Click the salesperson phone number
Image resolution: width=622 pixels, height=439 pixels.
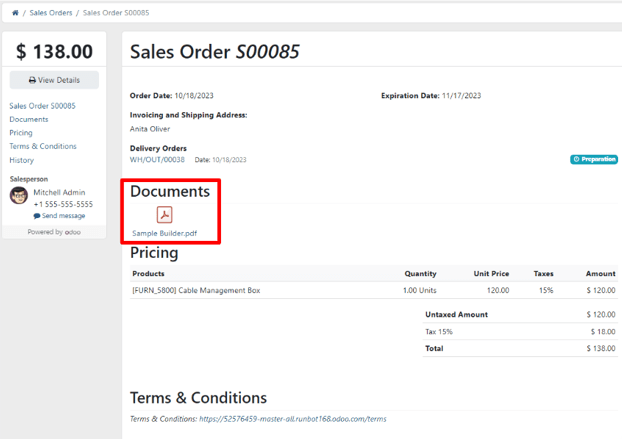coord(63,204)
